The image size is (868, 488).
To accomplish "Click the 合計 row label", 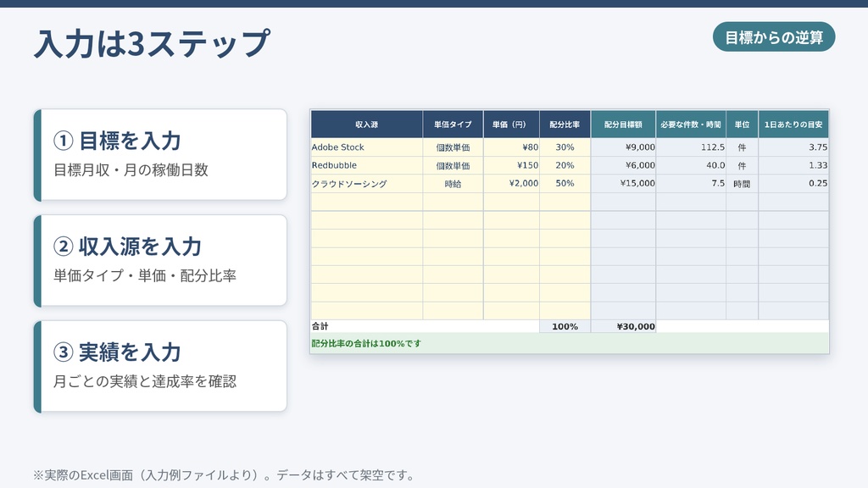I will 320,326.
